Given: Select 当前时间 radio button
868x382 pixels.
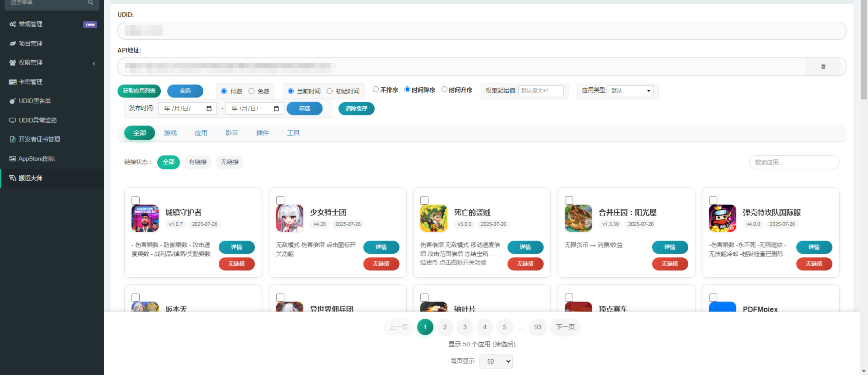Looking at the screenshot, I should (291, 91).
